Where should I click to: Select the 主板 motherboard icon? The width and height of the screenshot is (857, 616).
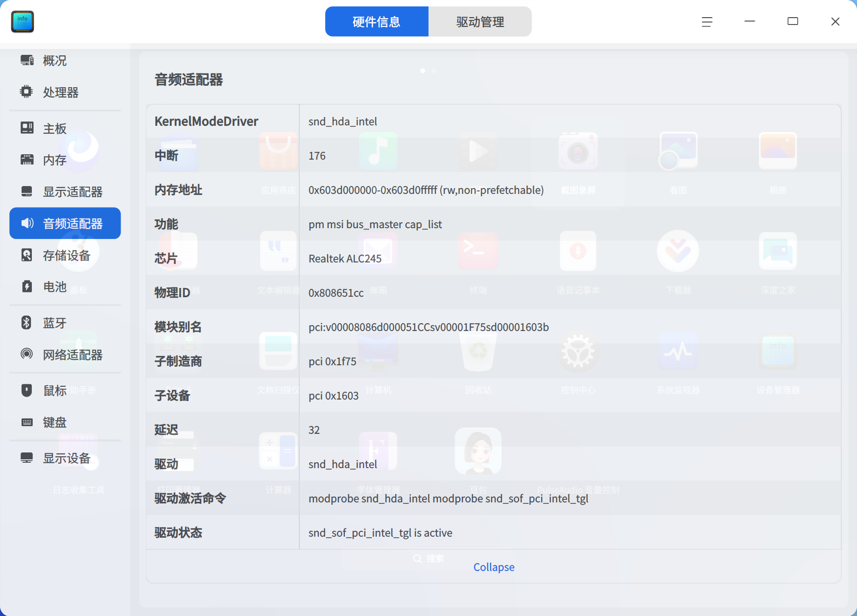[x=27, y=128]
